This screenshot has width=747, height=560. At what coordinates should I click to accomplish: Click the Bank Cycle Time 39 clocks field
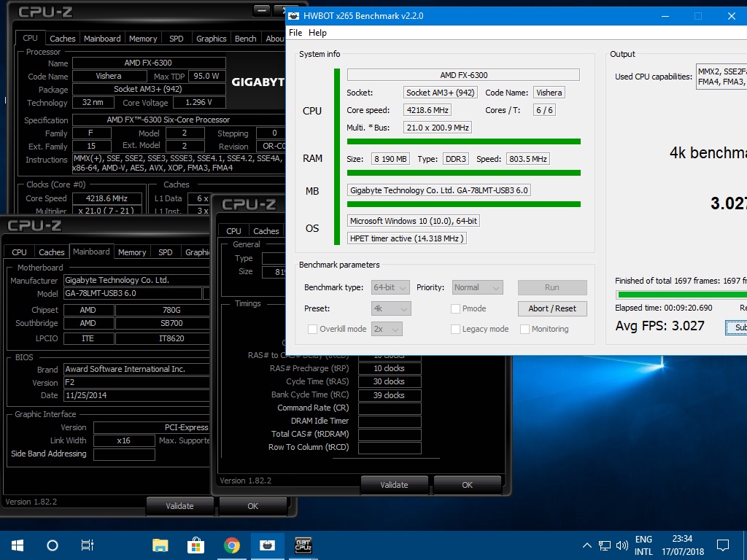(390, 395)
